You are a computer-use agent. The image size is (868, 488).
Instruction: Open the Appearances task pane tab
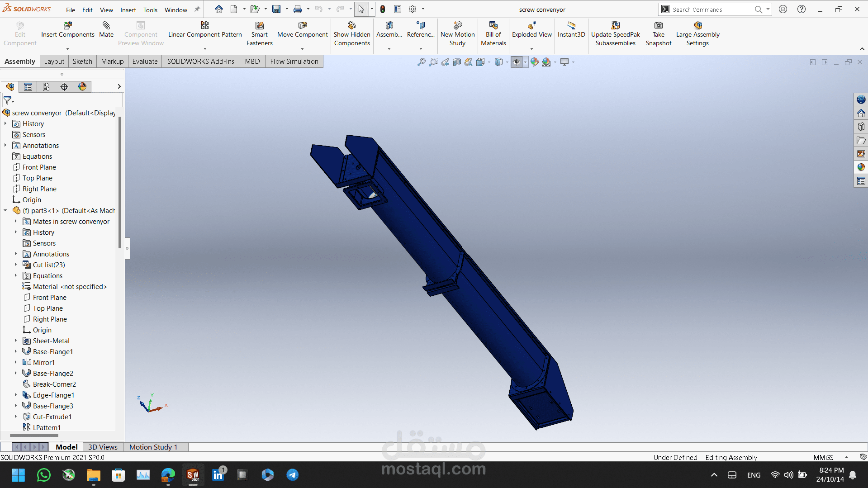(x=861, y=167)
